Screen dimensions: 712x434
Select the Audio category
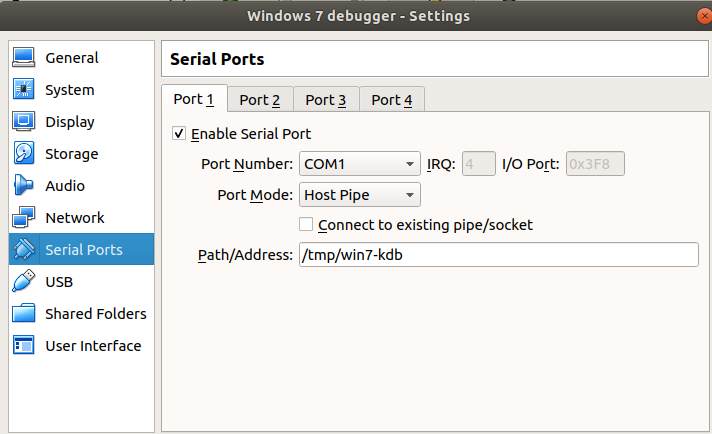pos(82,185)
